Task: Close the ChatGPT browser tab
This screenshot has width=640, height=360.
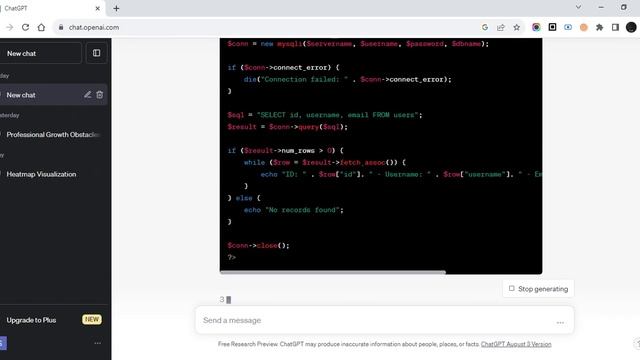Action: coord(98,8)
